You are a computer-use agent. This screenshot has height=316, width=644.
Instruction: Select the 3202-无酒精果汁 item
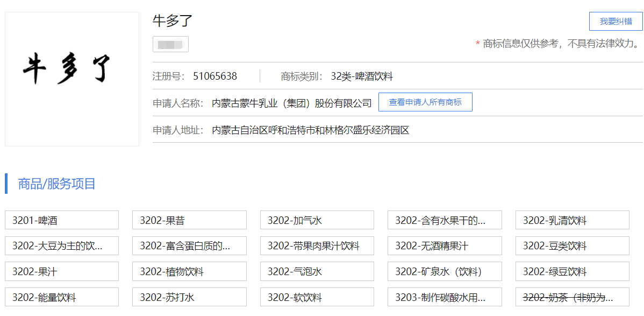445,245
